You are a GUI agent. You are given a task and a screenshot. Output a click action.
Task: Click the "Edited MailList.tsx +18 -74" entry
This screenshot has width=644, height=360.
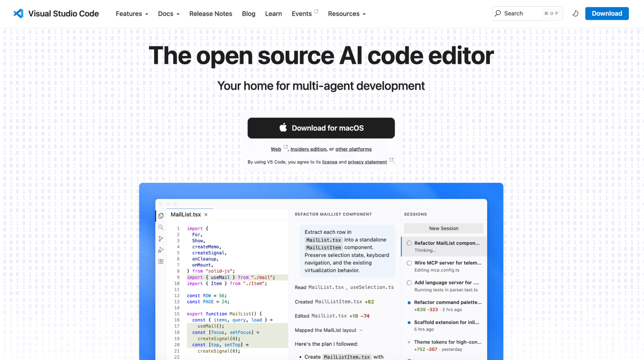pyautogui.click(x=332, y=316)
